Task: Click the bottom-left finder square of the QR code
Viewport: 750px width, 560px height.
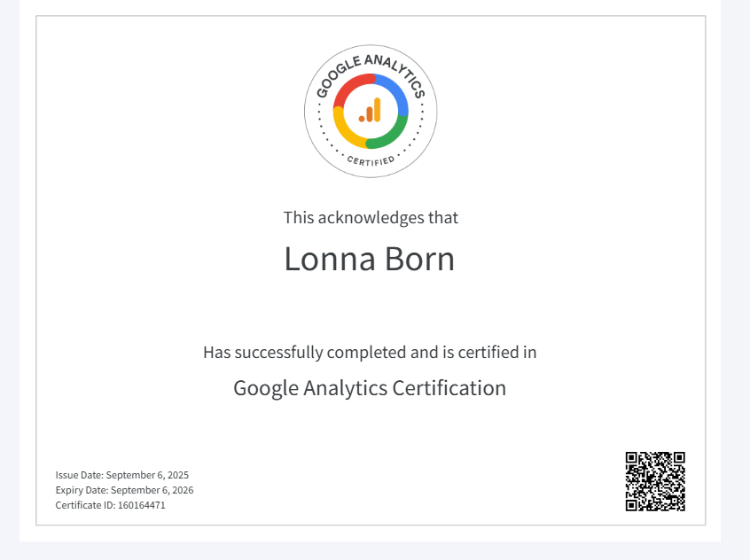Action: pyautogui.click(x=633, y=504)
